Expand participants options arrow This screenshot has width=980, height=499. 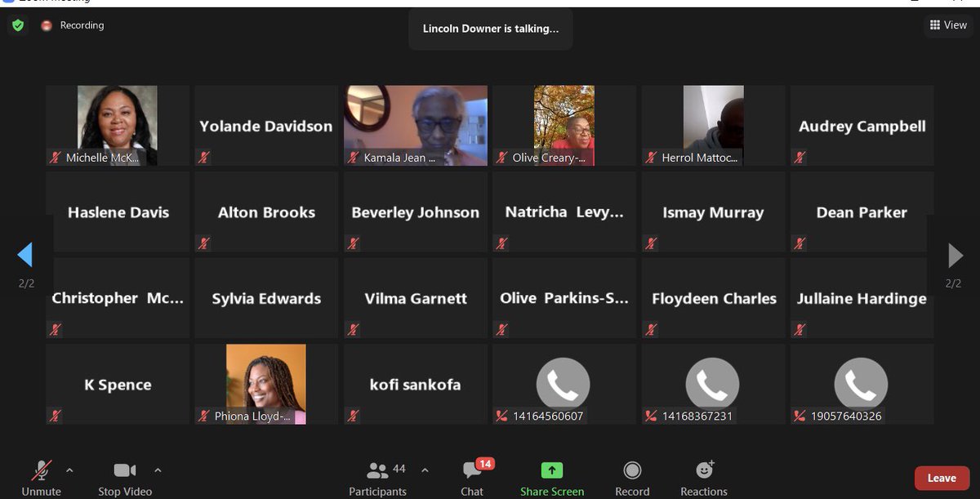coord(425,470)
